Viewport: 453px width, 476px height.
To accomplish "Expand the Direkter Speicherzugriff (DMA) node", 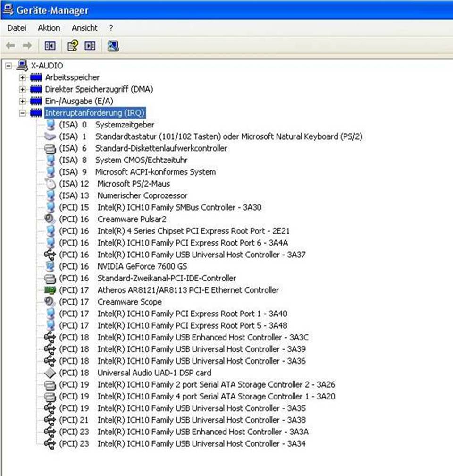I will [x=22, y=90].
